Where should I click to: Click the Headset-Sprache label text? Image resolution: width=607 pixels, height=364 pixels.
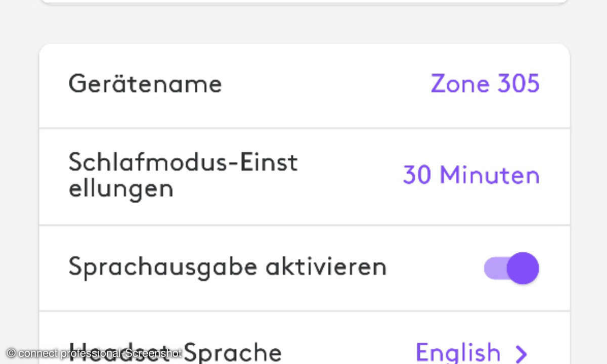click(x=175, y=352)
